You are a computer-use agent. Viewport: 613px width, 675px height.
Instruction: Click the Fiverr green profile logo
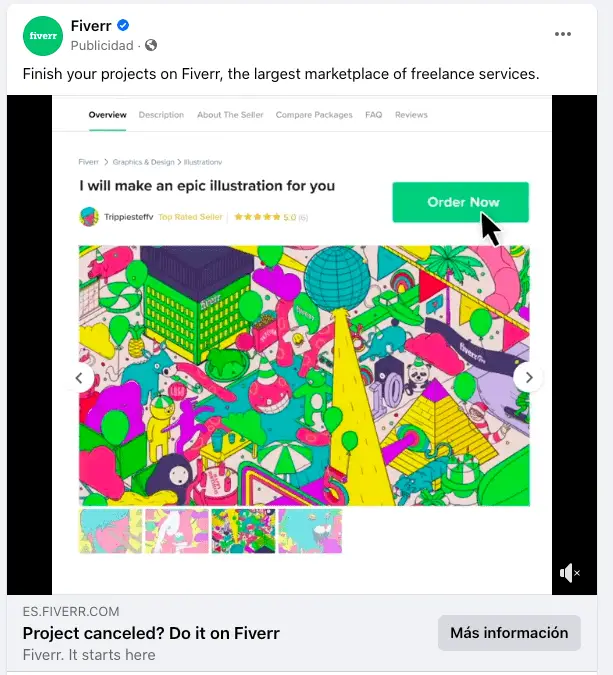42,35
